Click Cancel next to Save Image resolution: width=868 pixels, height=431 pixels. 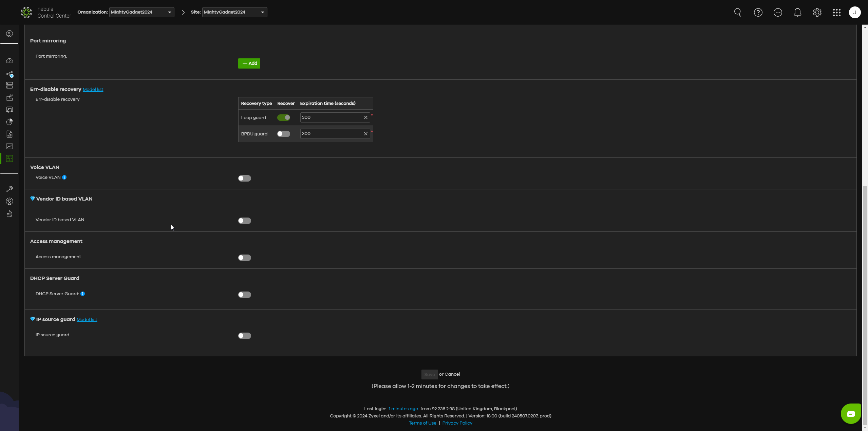point(452,374)
